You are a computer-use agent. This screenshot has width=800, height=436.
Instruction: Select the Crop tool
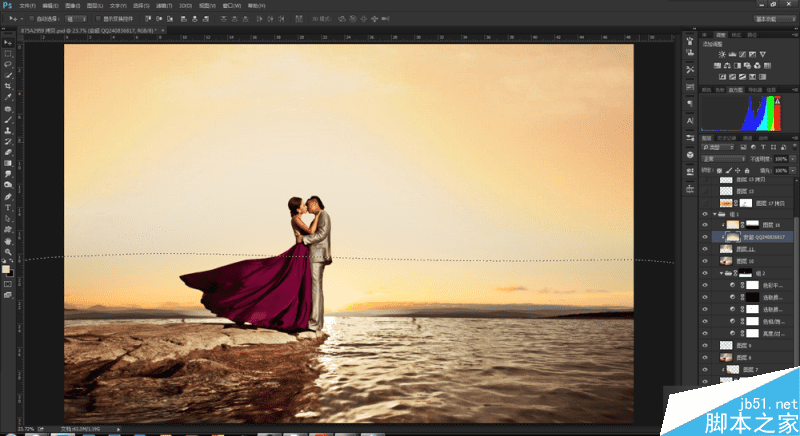(9, 86)
